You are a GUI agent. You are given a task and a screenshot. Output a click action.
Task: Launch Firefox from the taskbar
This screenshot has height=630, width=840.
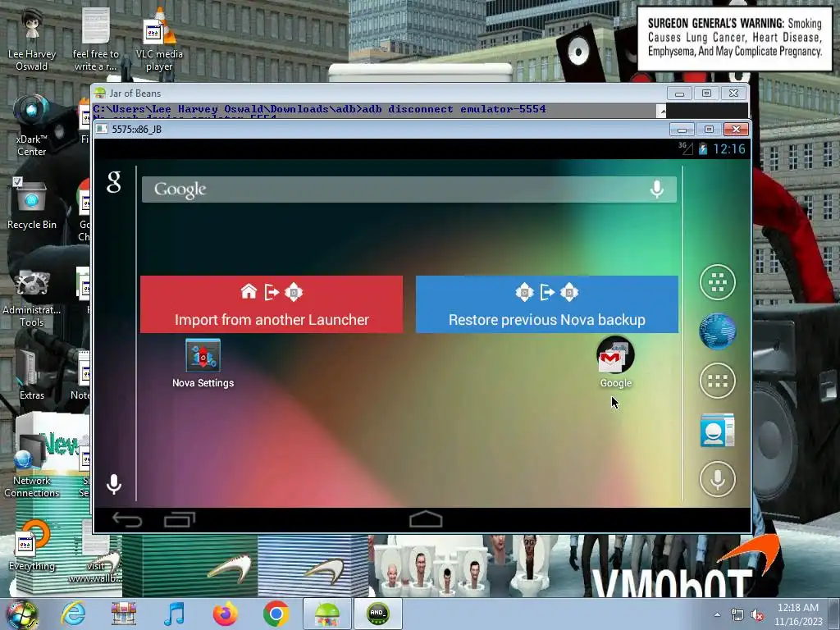[x=225, y=614]
